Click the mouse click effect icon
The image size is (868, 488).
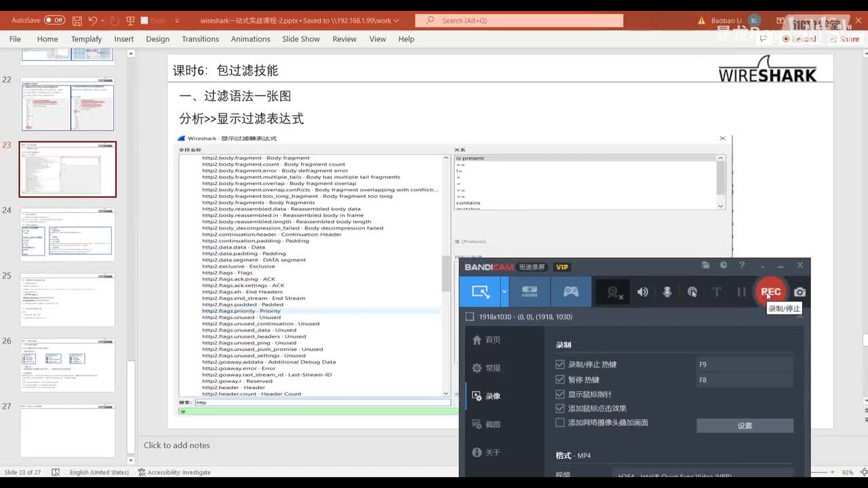click(x=692, y=292)
